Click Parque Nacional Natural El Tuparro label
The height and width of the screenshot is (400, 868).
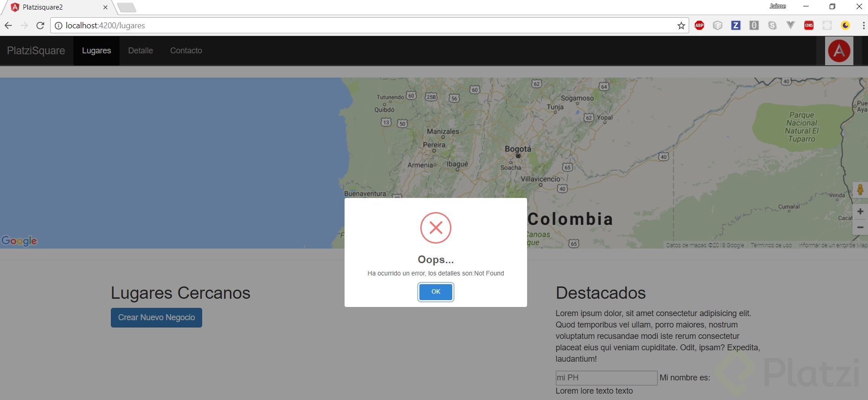coord(802,127)
